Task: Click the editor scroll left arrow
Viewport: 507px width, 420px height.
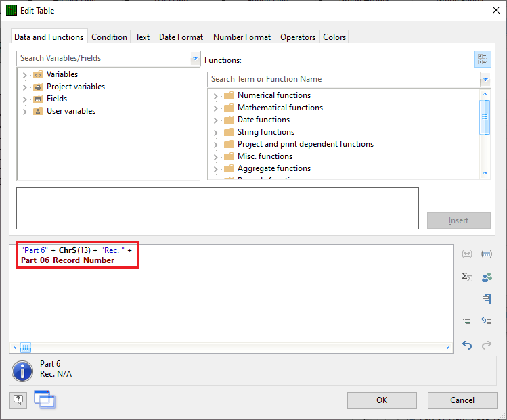Action: 15,348
